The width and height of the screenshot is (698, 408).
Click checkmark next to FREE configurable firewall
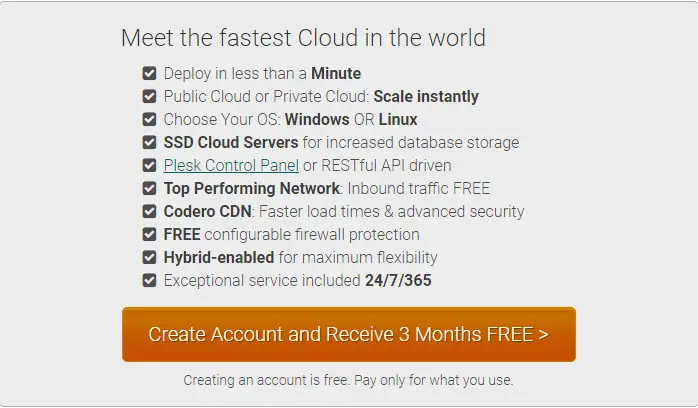(150, 234)
